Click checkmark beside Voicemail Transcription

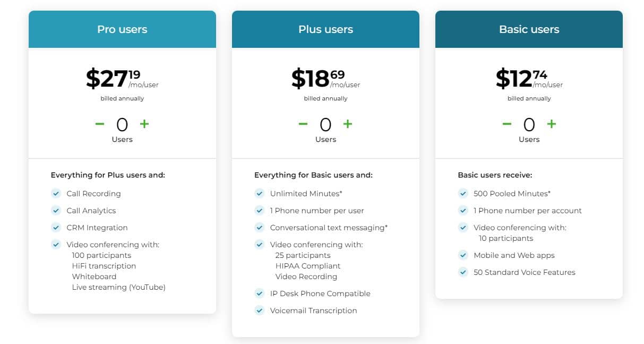coord(259,311)
